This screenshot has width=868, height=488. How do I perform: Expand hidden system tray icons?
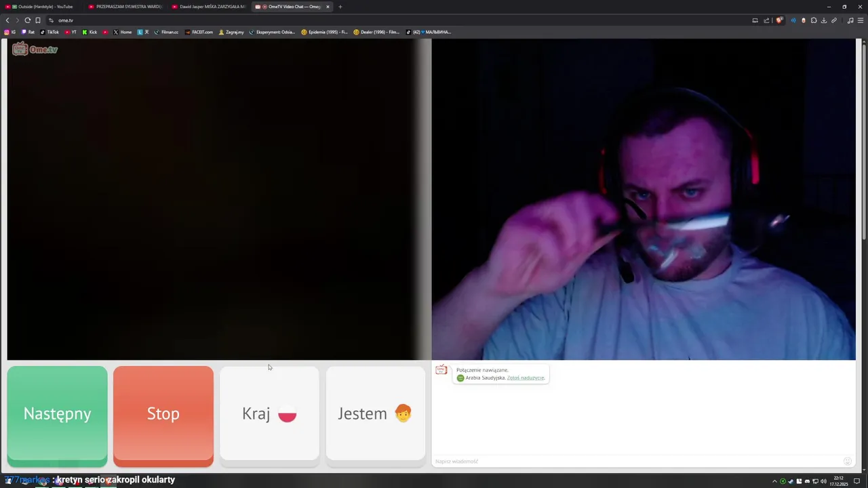775,481
